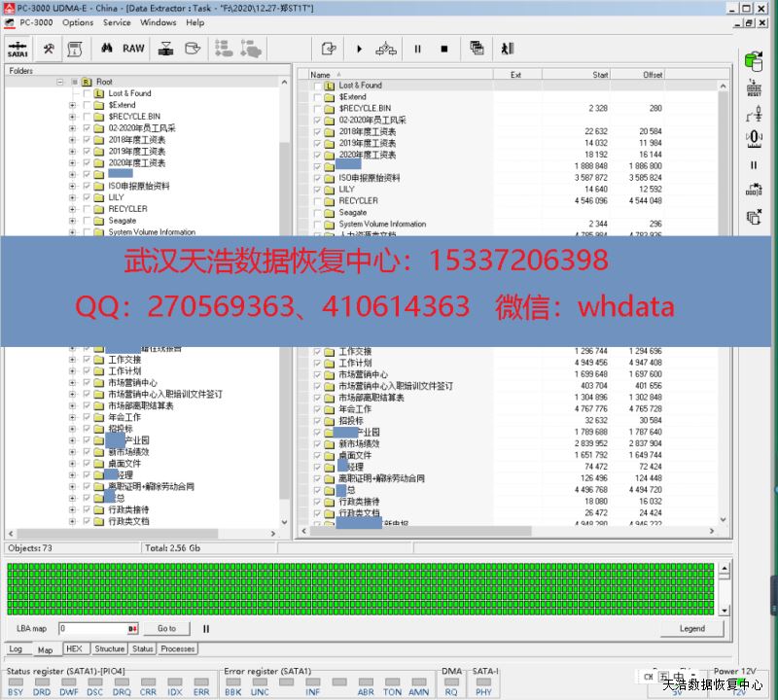Click the exit task icon in toolbar
This screenshot has height=700, width=778.
point(507,49)
